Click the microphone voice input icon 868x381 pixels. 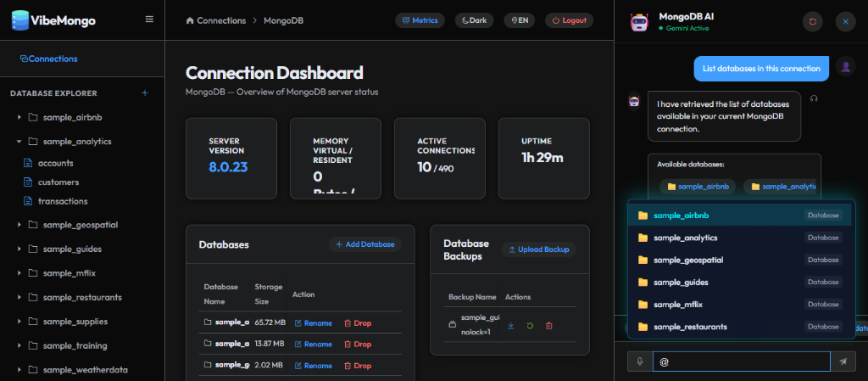[640, 361]
